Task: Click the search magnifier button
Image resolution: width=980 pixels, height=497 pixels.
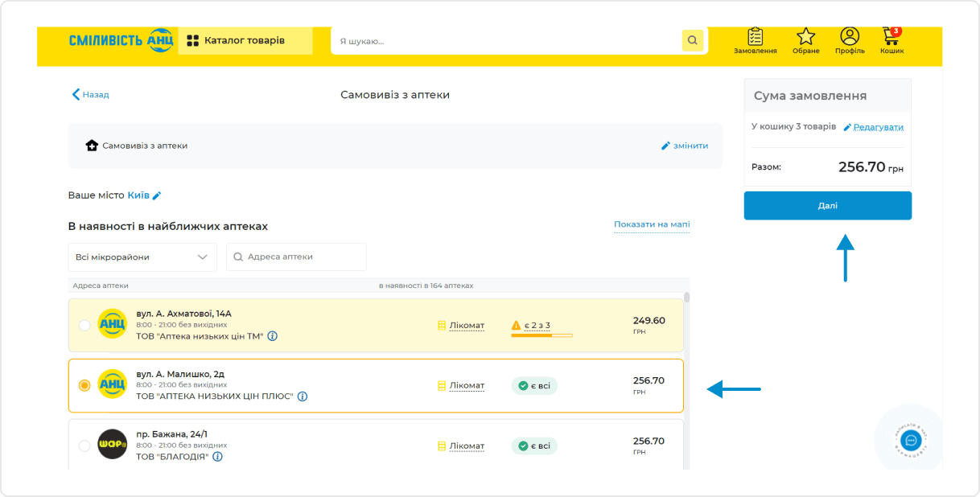Action: [692, 41]
